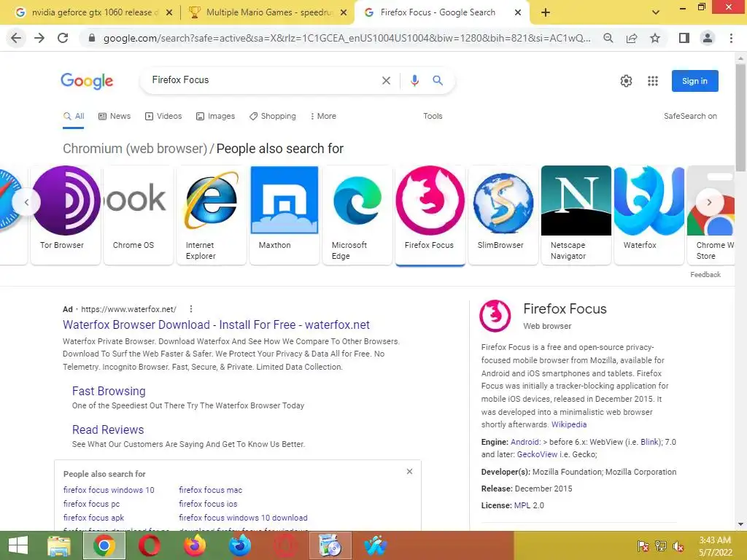Viewport: 747px width, 560px height.
Task: Open File Explorer from the taskbar
Action: pos(59,545)
